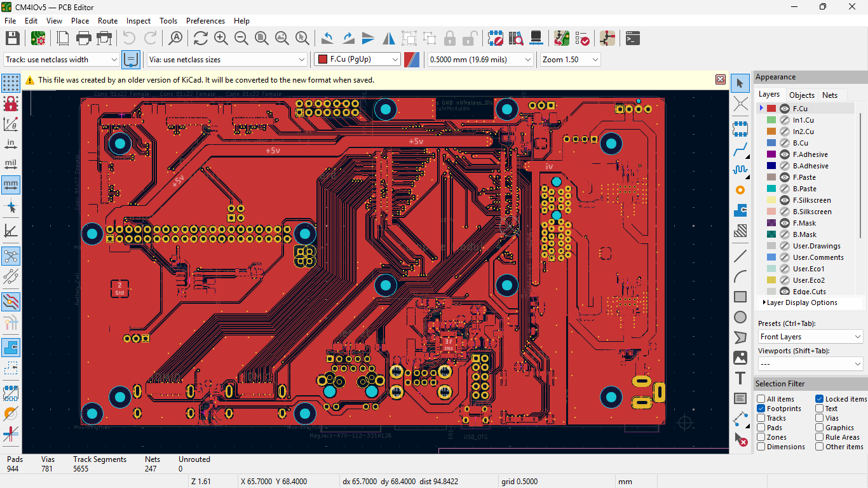The image size is (868, 488).
Task: Select the In1.Cu layer row
Action: (x=803, y=120)
